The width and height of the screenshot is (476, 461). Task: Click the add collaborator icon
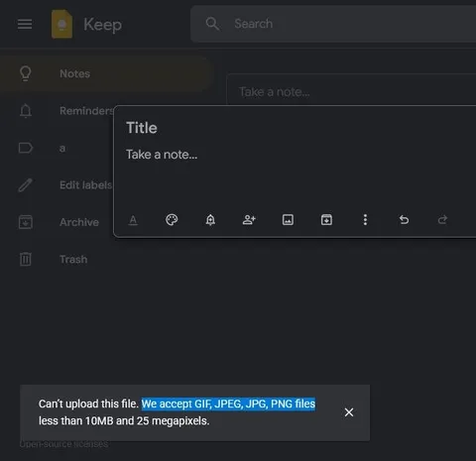(x=249, y=220)
